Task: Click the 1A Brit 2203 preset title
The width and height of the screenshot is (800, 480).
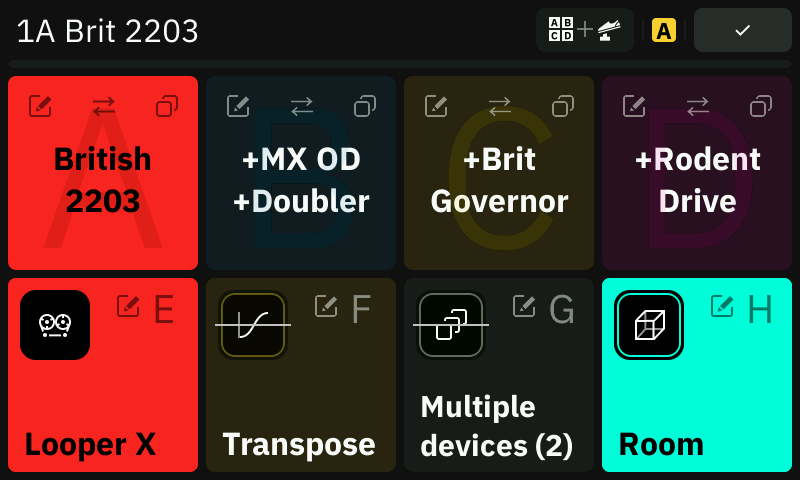Action: click(107, 31)
